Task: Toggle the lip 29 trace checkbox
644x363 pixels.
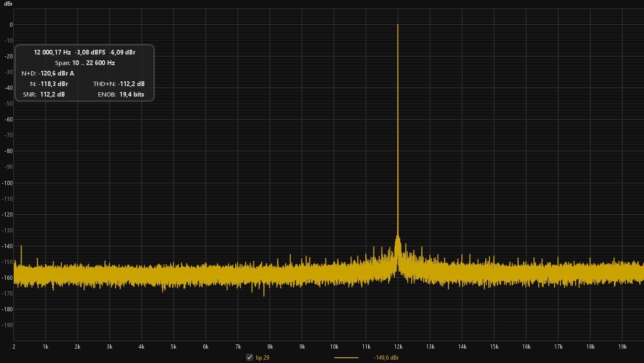Action: pyautogui.click(x=250, y=357)
